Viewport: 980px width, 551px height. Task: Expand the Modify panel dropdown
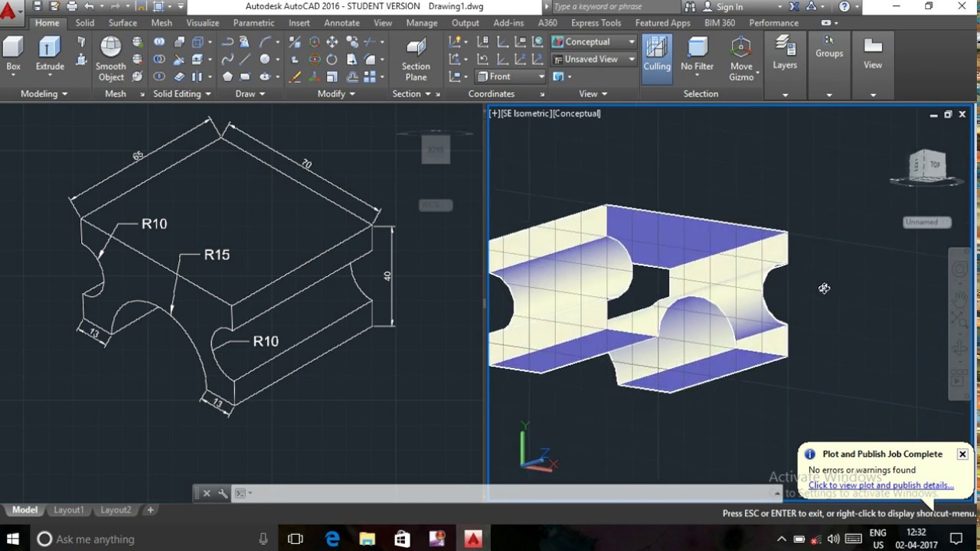click(336, 93)
